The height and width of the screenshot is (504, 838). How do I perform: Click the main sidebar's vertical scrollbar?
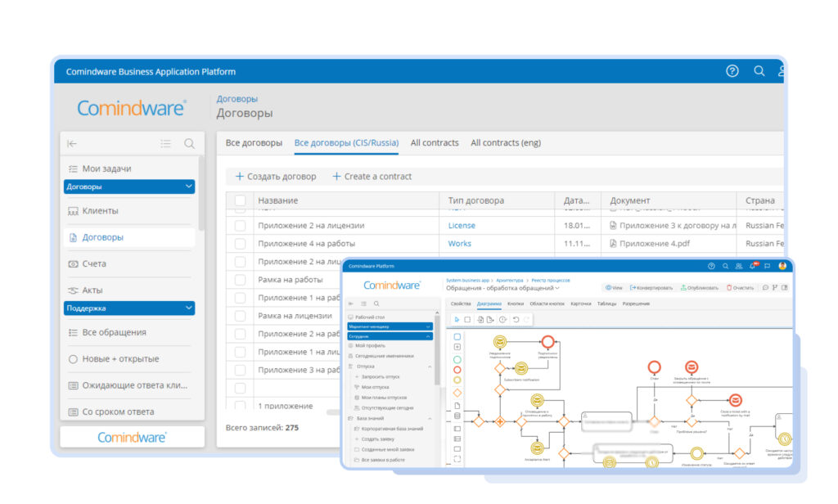click(x=201, y=192)
